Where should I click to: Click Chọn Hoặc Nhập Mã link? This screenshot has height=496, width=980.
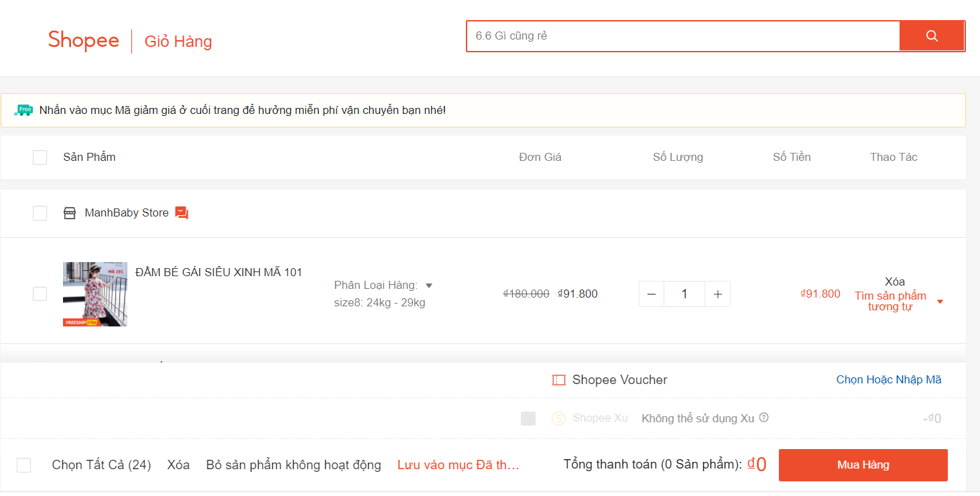pyautogui.click(x=888, y=380)
